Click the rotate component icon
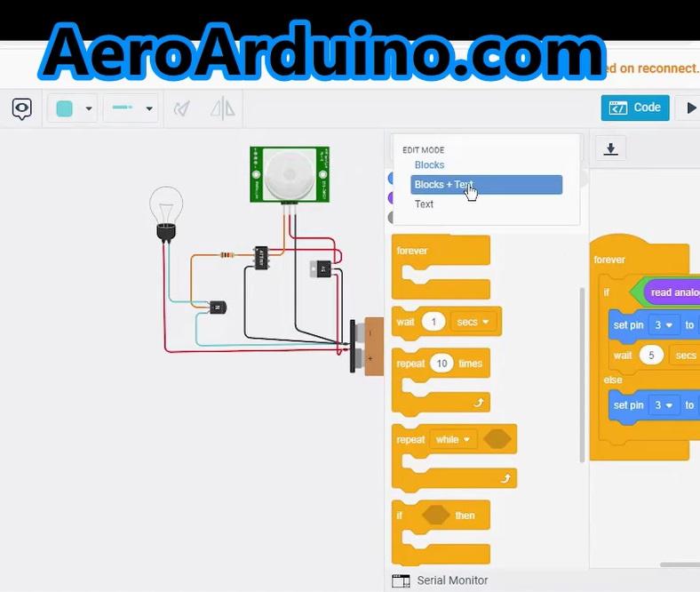The width and height of the screenshot is (700, 592). [x=182, y=108]
